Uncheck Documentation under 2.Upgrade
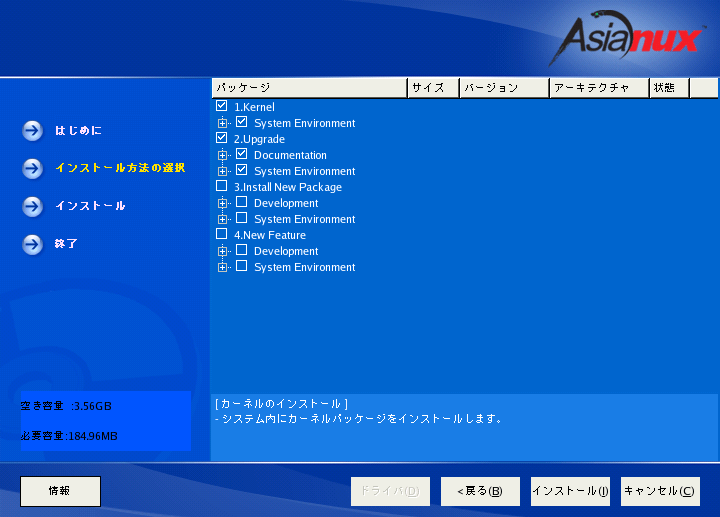 [242, 154]
